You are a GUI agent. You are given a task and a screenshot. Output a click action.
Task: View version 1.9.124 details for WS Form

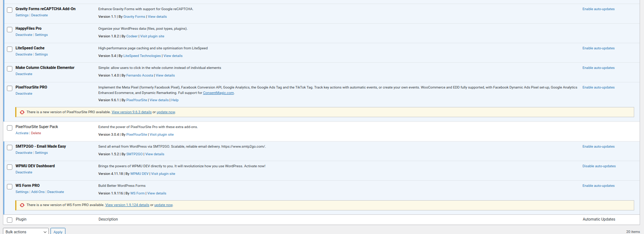click(127, 205)
